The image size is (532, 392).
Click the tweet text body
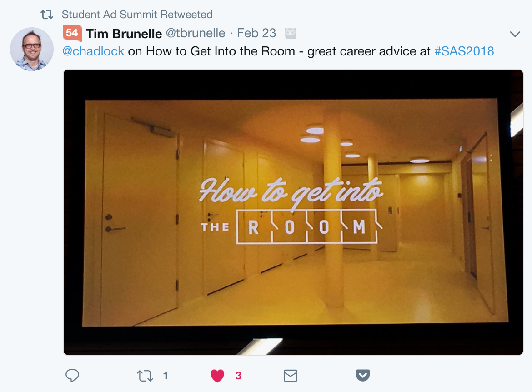pos(278,51)
